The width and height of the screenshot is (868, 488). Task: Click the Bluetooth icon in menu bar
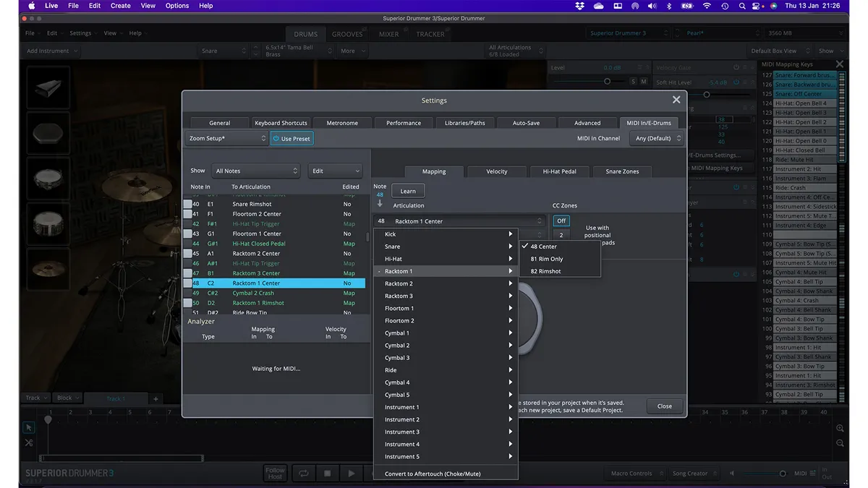669,6
